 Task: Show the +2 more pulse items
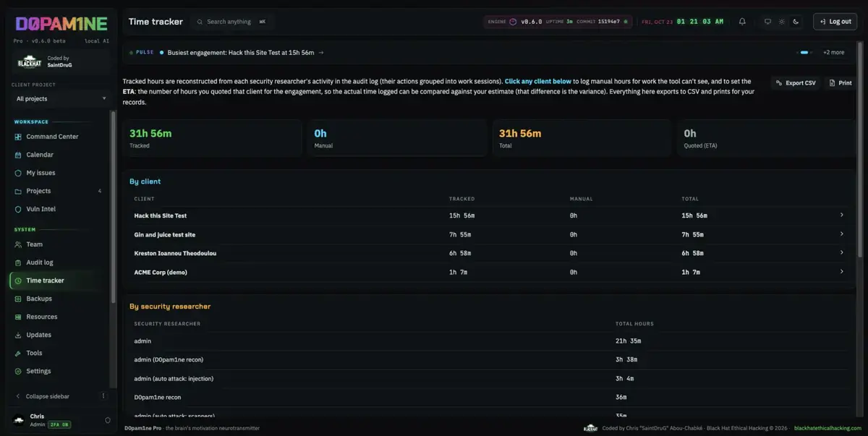833,53
